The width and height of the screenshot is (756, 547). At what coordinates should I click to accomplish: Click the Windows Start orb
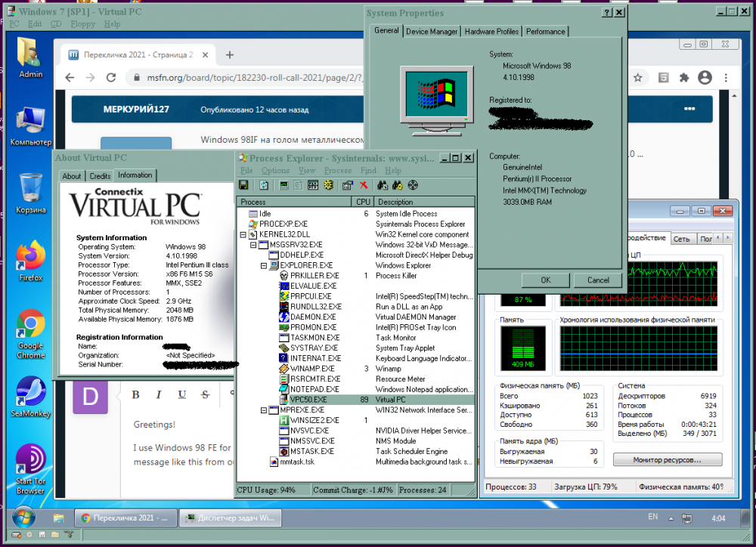coord(23,518)
